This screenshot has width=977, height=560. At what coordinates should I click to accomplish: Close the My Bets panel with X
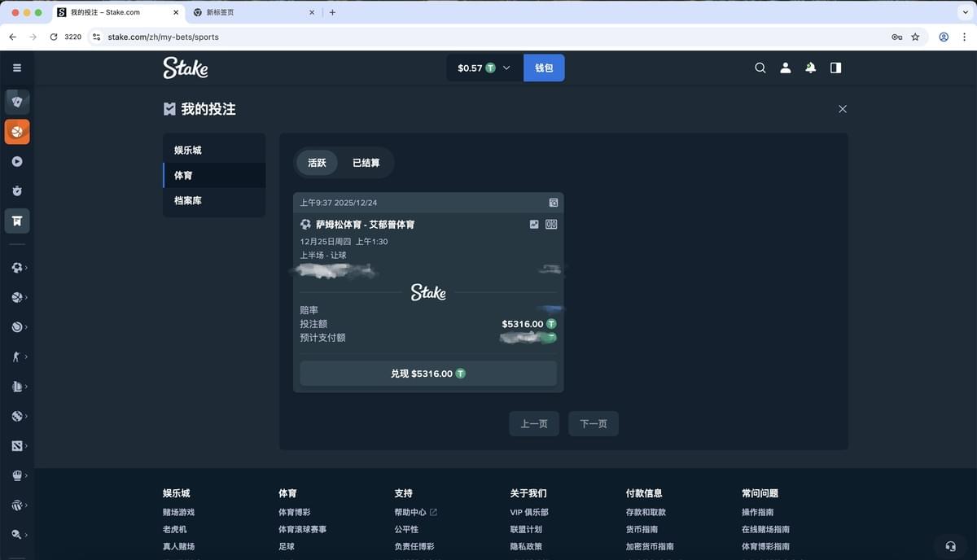tap(843, 109)
